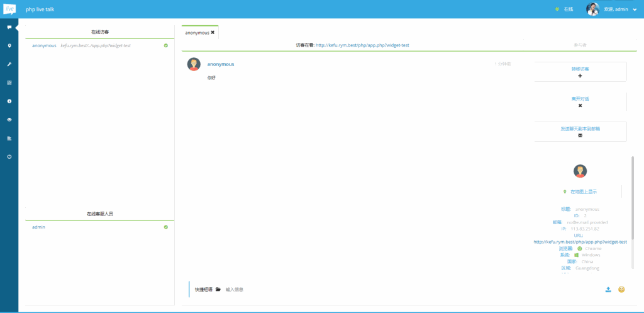Click the power icon in sidebar
Viewport: 644px width, 313px height.
[9, 156]
